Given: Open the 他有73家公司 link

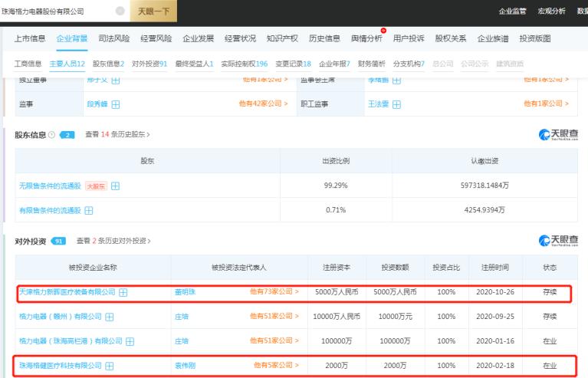Looking at the screenshot, I should pyautogui.click(x=274, y=291).
